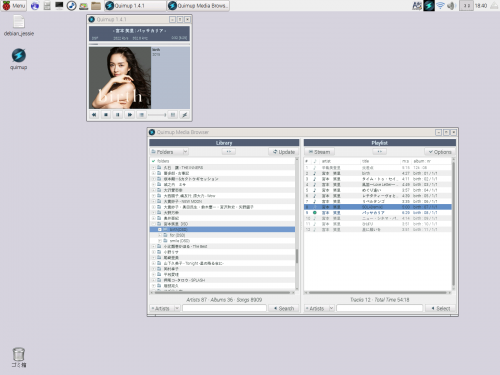
Task: Open the Raspberry Pi Menu
Action: point(14,6)
